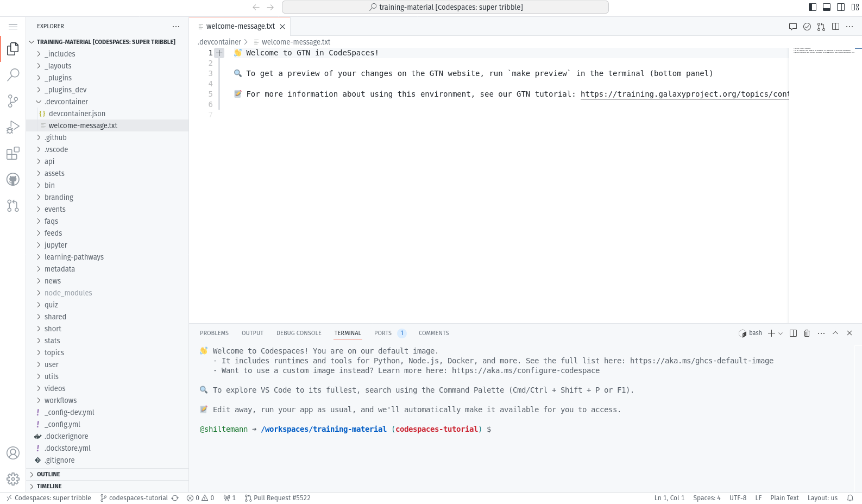Create a new terminal with plus icon
Viewport: 862px width, 504px height.
(771, 333)
